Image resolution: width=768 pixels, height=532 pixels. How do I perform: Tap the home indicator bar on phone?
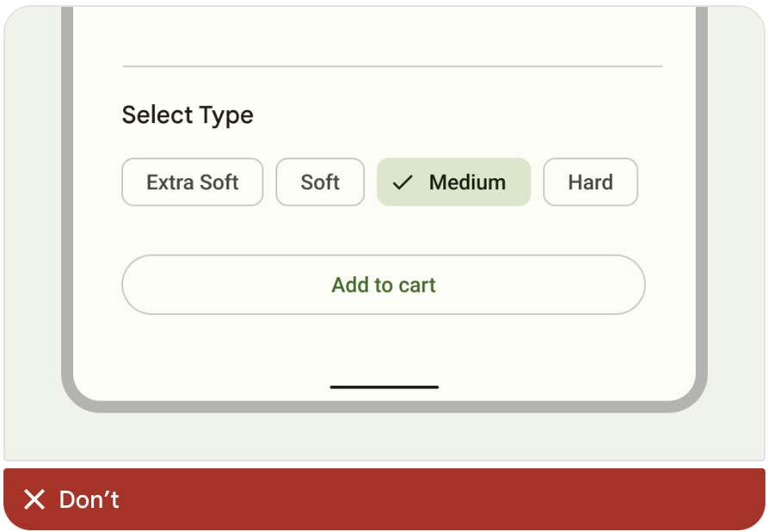(384, 387)
